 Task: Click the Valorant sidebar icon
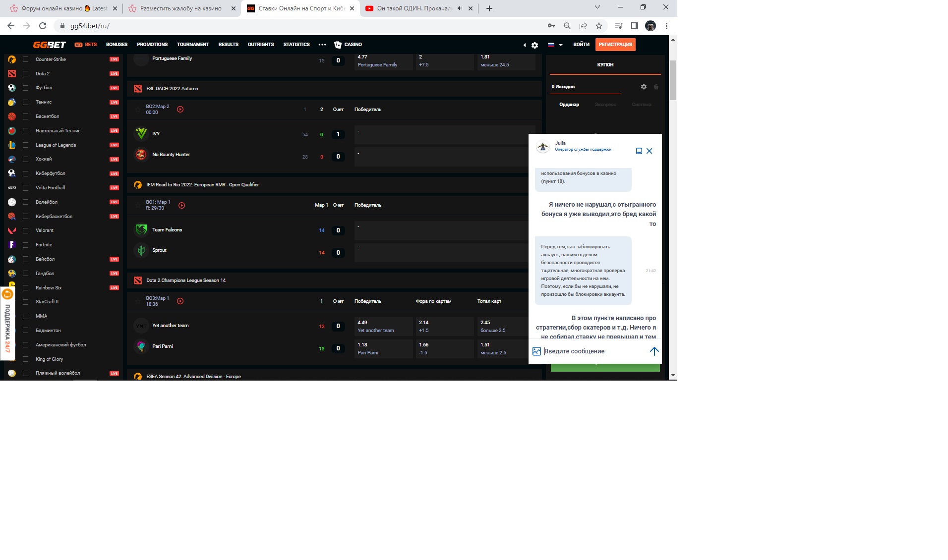pos(12,230)
